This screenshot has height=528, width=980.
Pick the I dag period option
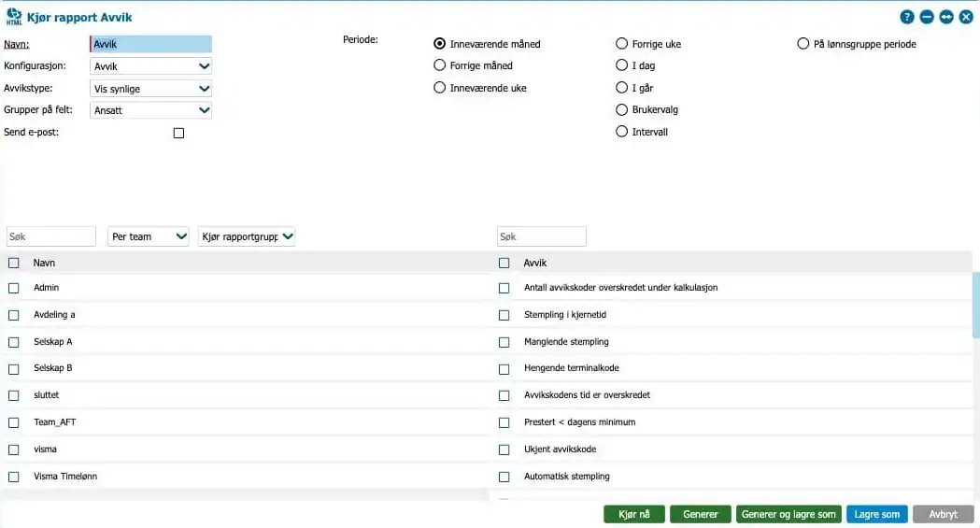point(621,65)
